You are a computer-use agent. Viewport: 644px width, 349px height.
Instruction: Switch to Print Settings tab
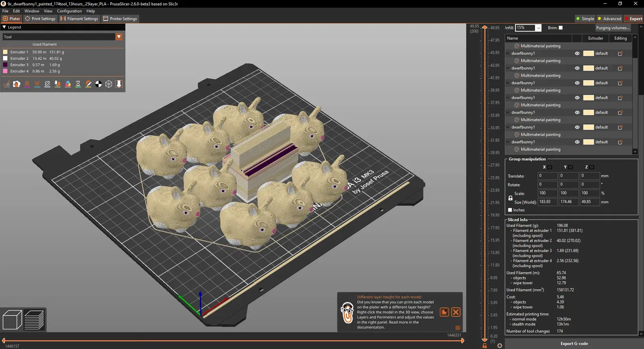(40, 19)
